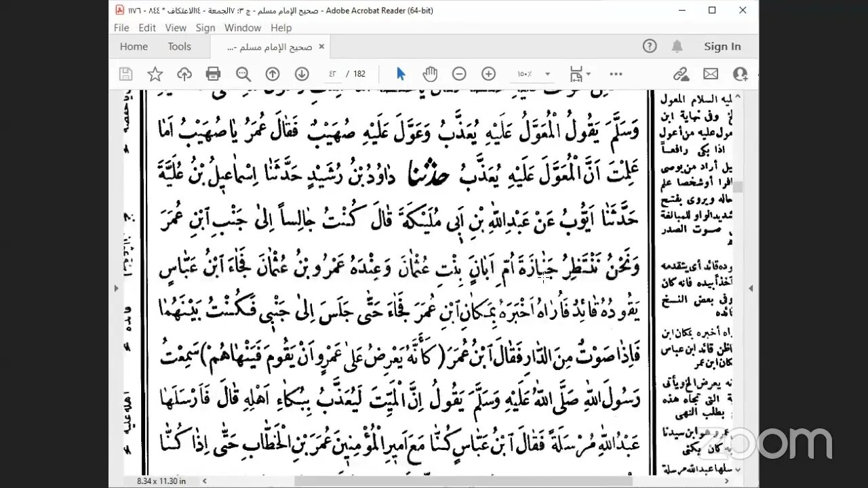This screenshot has width=868, height=488.
Task: Click the horizontal scrollbar thumb
Action: (x=463, y=481)
